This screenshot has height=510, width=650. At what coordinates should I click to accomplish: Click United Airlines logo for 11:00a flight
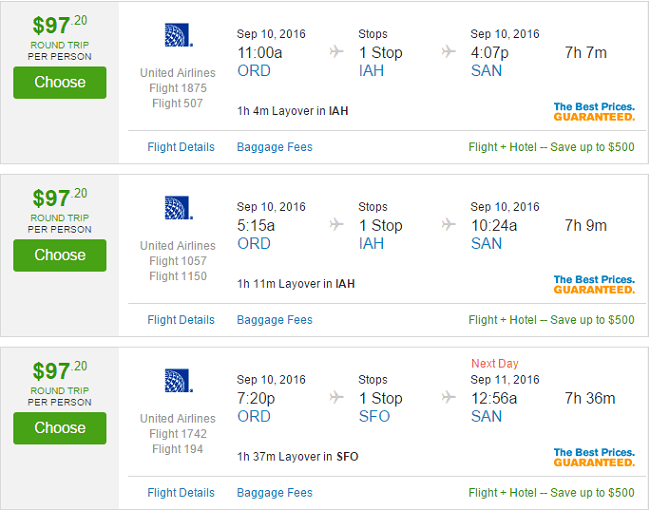tap(179, 35)
